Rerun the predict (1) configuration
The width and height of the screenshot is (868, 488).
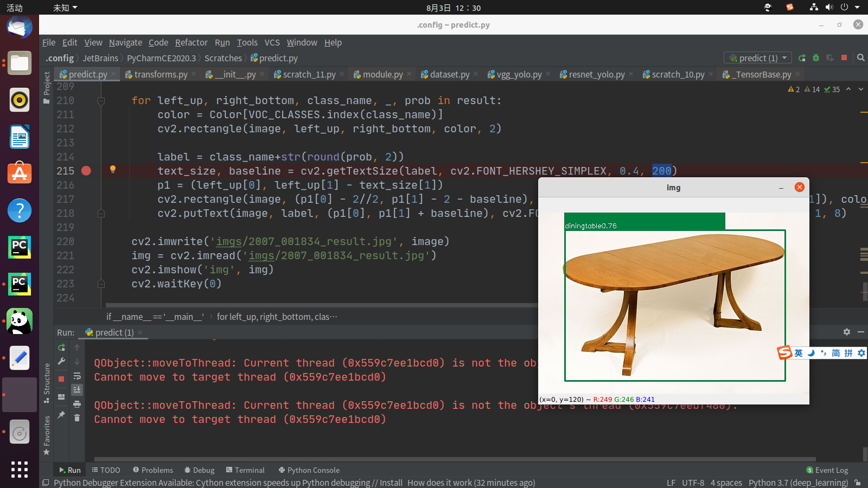(x=61, y=347)
